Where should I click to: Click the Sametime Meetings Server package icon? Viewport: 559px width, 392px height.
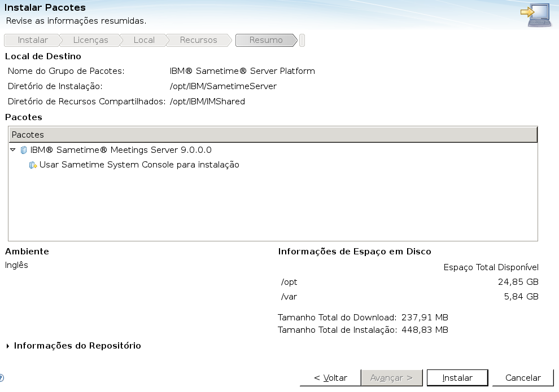pos(24,150)
